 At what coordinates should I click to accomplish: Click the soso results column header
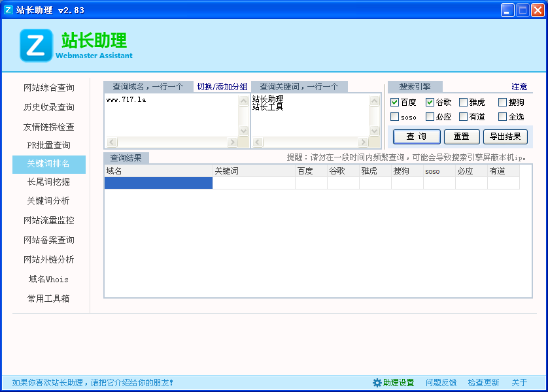click(439, 171)
